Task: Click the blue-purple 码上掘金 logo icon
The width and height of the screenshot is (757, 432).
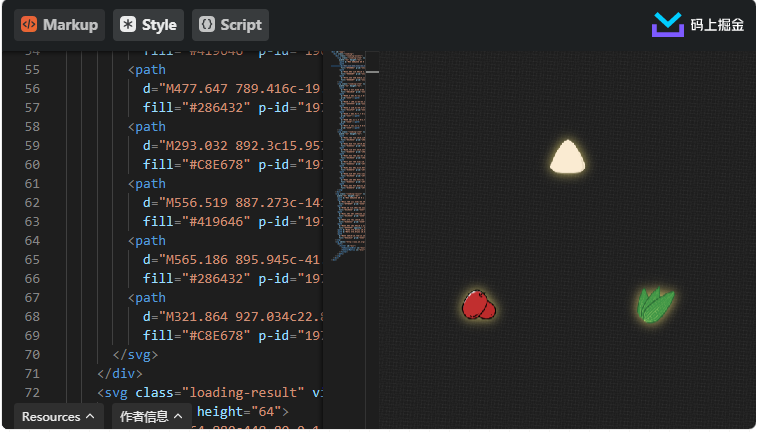Action: tap(668, 25)
